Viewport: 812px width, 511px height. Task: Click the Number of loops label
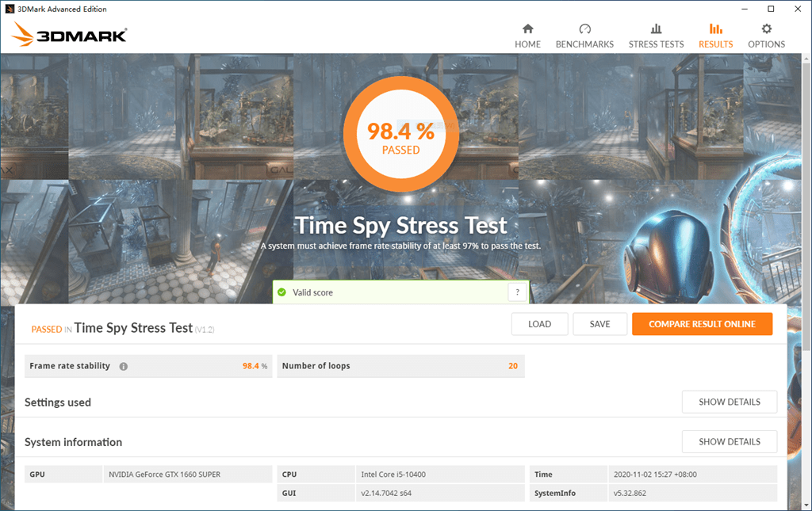coord(316,366)
